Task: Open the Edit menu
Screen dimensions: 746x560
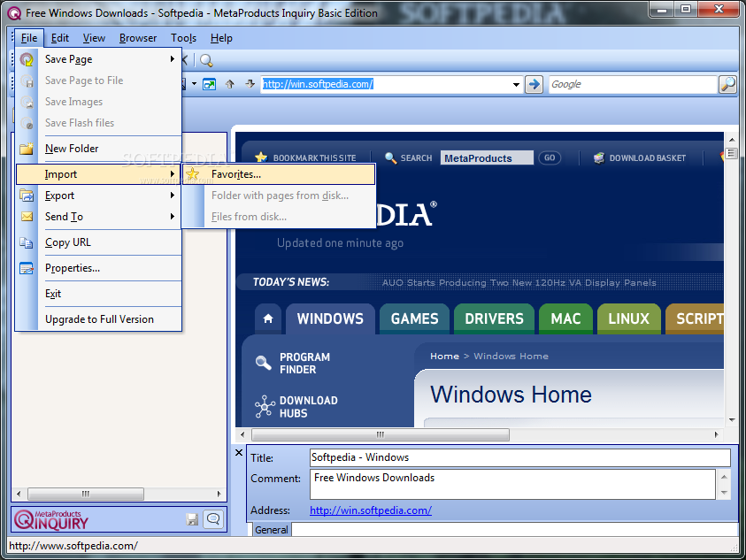Action: [x=60, y=38]
